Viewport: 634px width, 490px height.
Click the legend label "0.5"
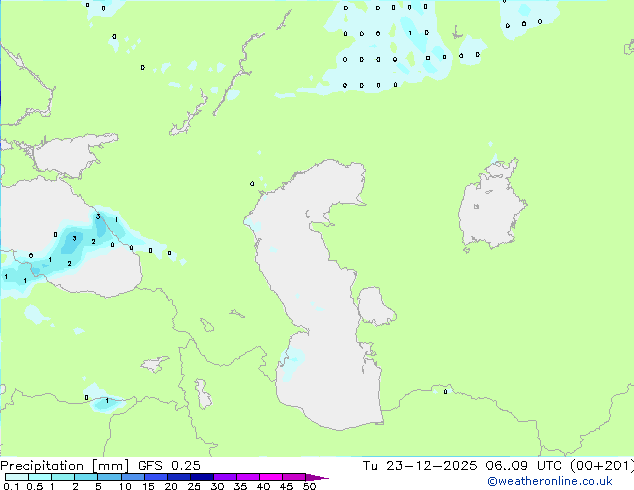point(35,486)
